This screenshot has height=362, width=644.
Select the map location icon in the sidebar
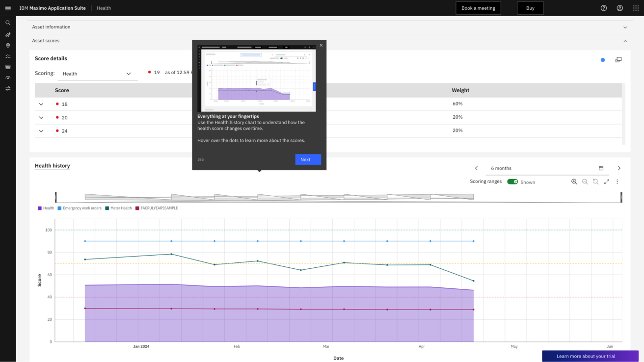[8, 45]
